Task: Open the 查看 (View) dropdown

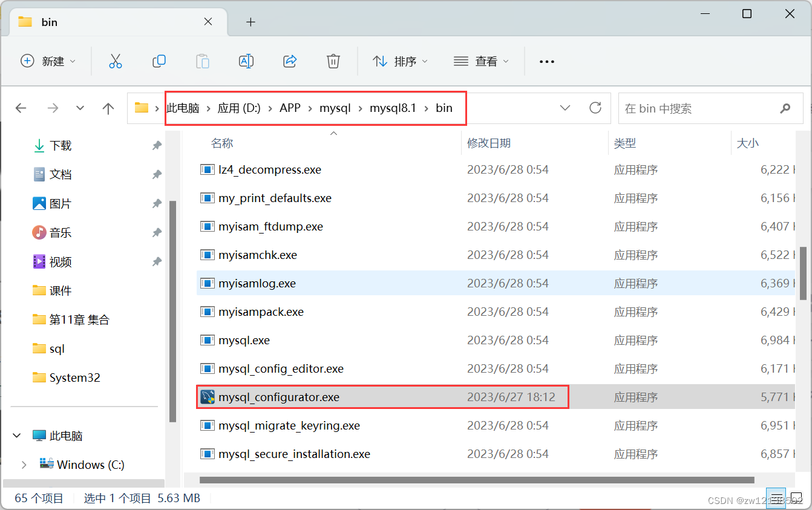Action: (481, 61)
